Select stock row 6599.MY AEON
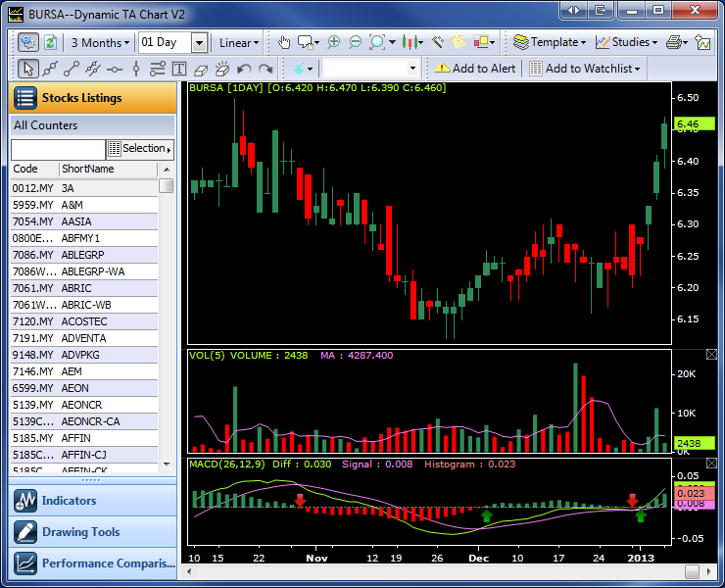The height and width of the screenshot is (588, 725). 84,388
